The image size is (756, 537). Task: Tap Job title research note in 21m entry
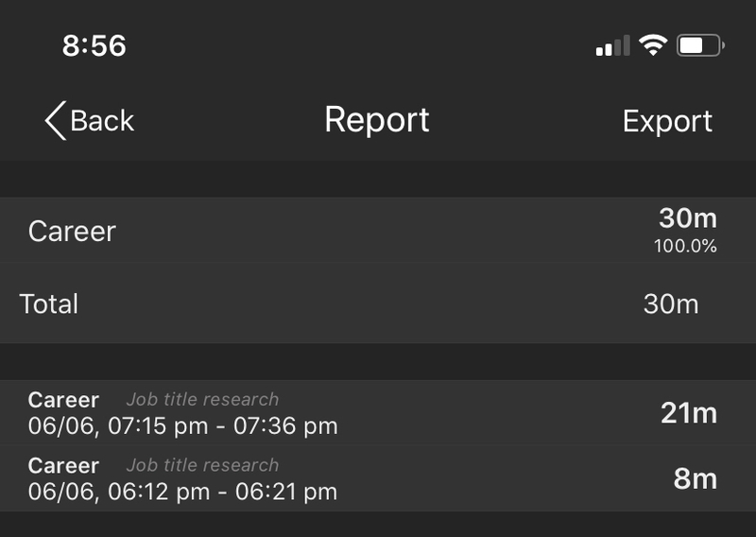(x=202, y=400)
